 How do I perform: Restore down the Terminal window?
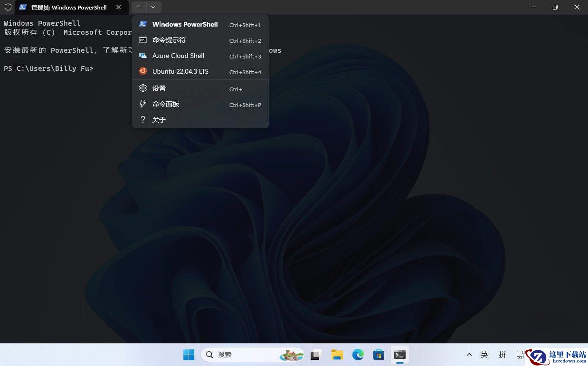point(555,7)
